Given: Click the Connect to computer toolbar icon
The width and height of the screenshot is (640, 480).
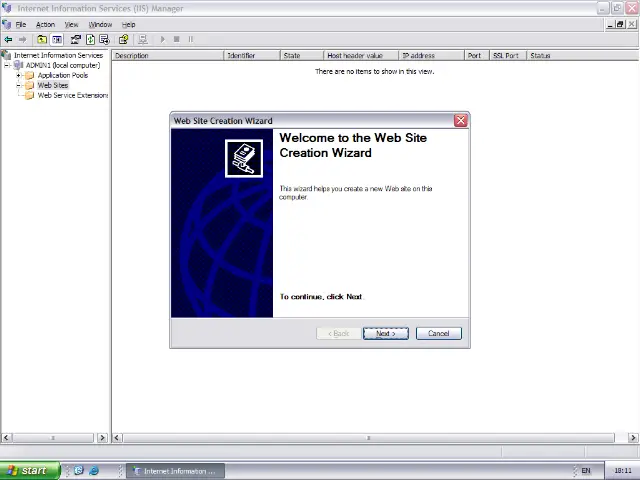Looking at the screenshot, I should click(142, 40).
